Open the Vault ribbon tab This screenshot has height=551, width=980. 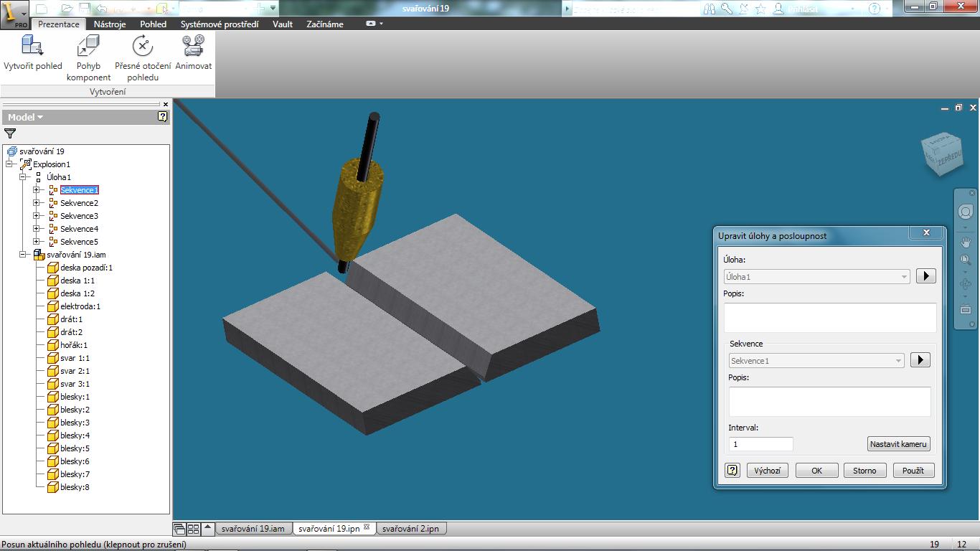pyautogui.click(x=283, y=24)
